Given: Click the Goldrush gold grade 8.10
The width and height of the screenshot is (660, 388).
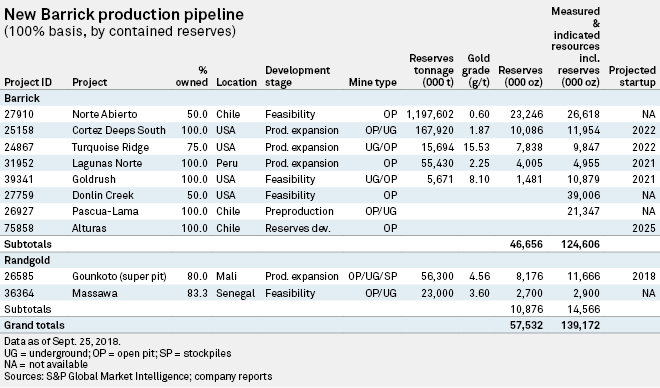Looking at the screenshot, I should [479, 179].
